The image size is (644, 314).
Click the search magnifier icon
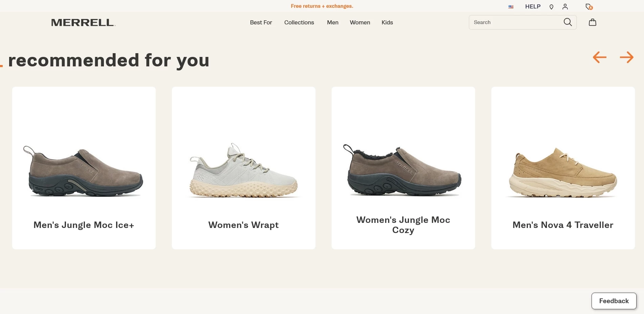(x=568, y=22)
